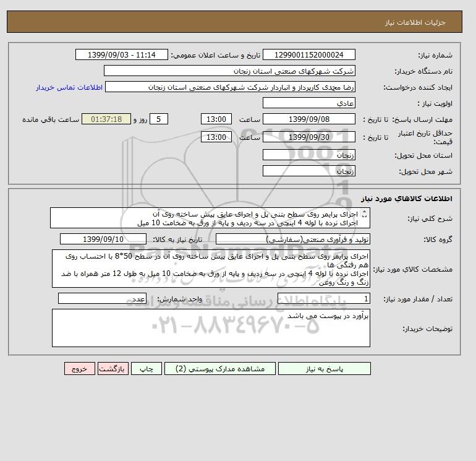Click the 'چاپ' print button
This screenshot has width=476, height=461.
147,369
